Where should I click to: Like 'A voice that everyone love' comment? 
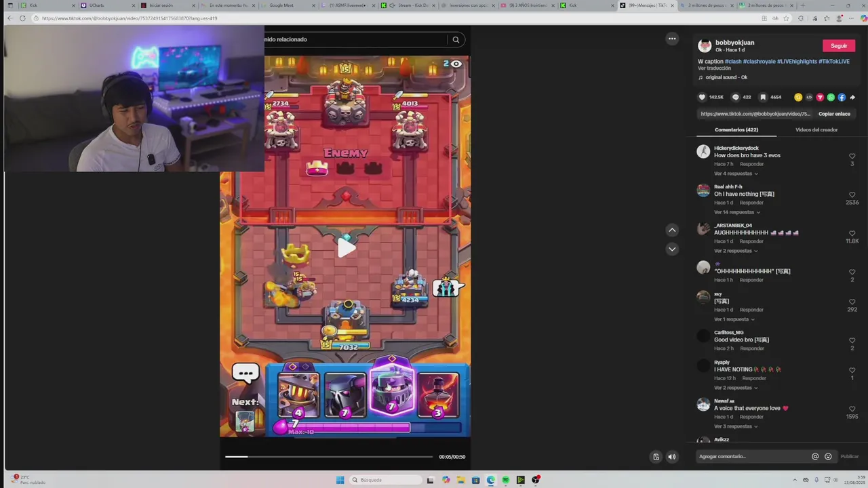[x=852, y=409]
